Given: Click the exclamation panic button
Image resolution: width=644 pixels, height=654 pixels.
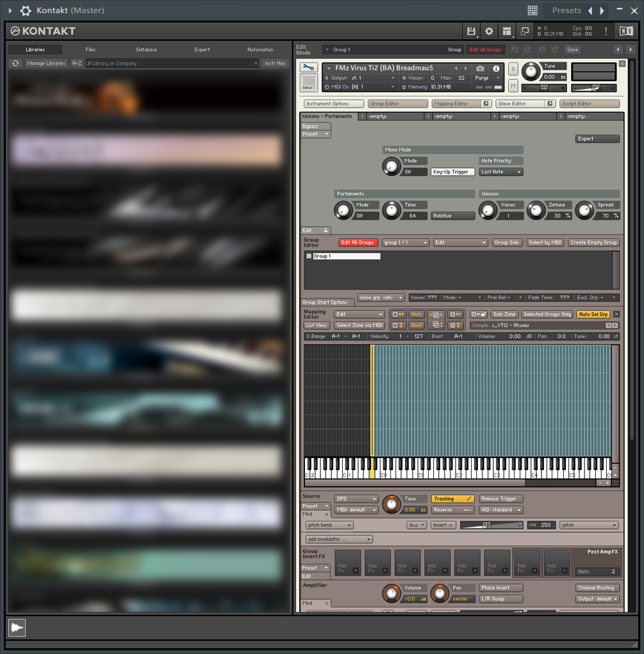Looking at the screenshot, I should (606, 31).
